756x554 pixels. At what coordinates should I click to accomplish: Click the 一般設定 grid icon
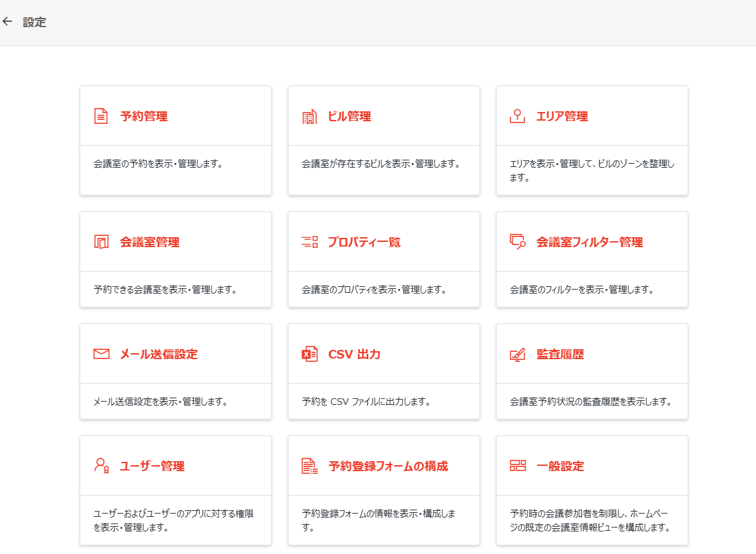point(518,466)
